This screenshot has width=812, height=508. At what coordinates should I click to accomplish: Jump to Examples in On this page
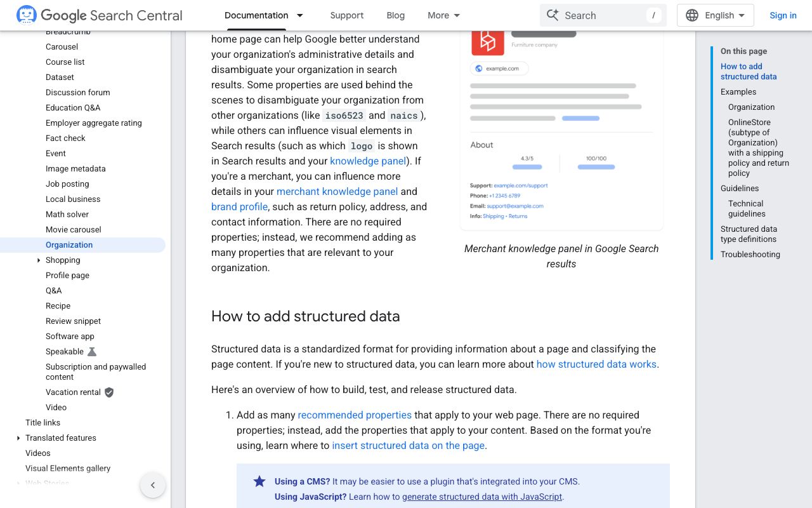click(738, 92)
